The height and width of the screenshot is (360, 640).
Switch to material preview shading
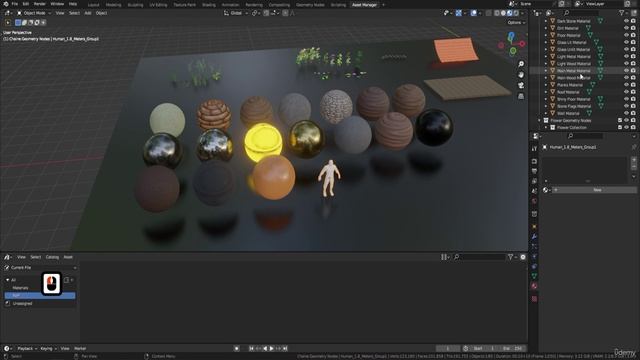pos(509,13)
